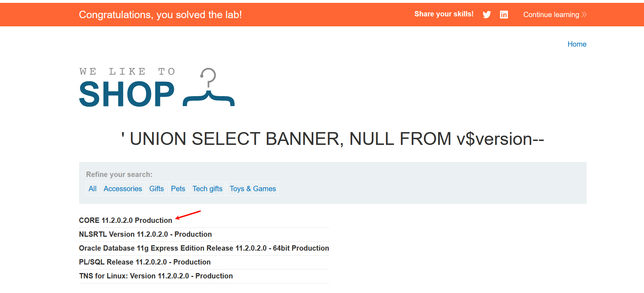Screen dimensions: 644x293
Task: Click the Oracle Database 11g Express Edition row
Action: (x=204, y=248)
